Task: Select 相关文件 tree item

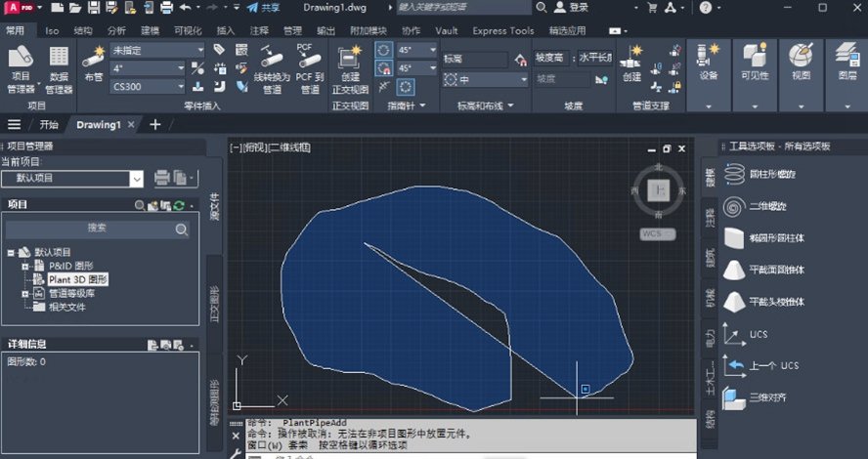Action: coord(67,307)
